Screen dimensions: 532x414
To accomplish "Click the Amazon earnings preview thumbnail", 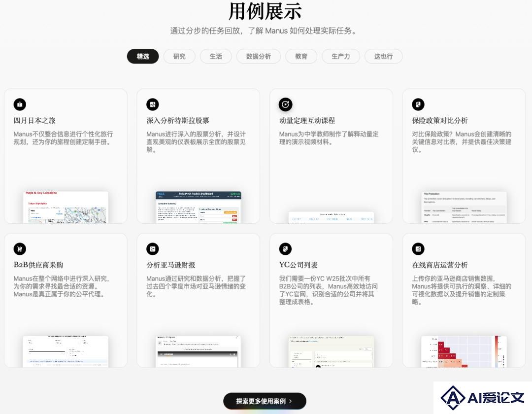I will coord(199,351).
